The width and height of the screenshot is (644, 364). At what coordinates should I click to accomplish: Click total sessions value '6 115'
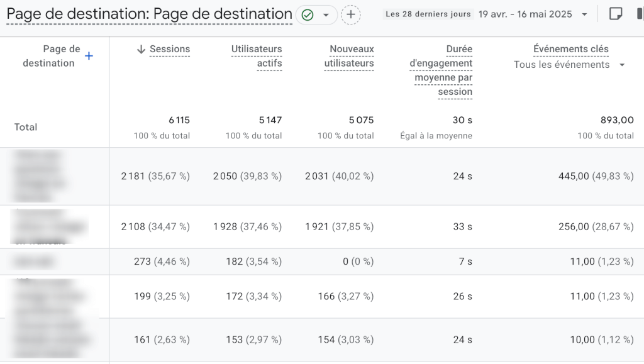click(x=179, y=120)
